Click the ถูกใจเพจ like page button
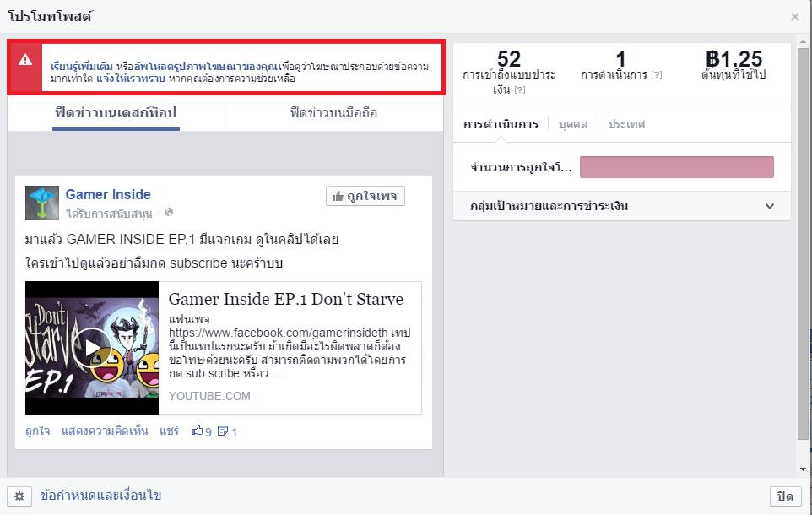The height and width of the screenshot is (515, 812). (365, 197)
